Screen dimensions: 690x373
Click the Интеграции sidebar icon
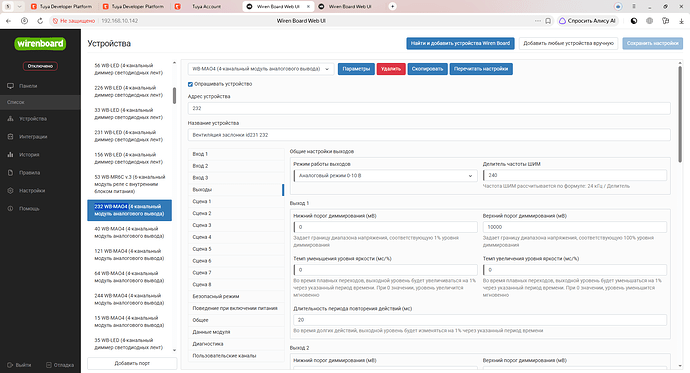[x=11, y=137]
